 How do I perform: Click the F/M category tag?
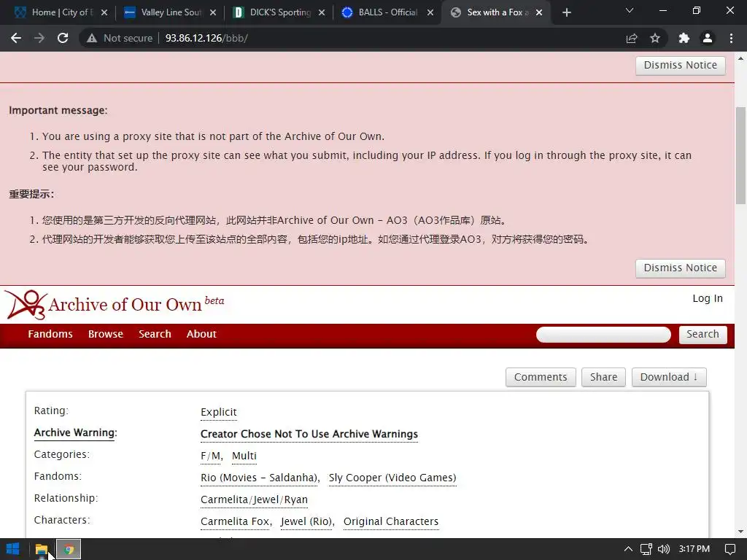211,456
